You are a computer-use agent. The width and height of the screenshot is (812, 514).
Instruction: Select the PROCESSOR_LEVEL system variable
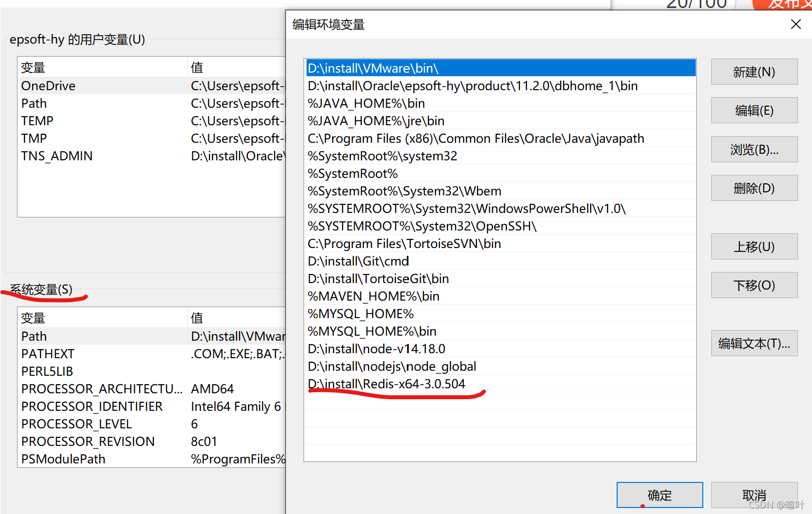coord(152,424)
